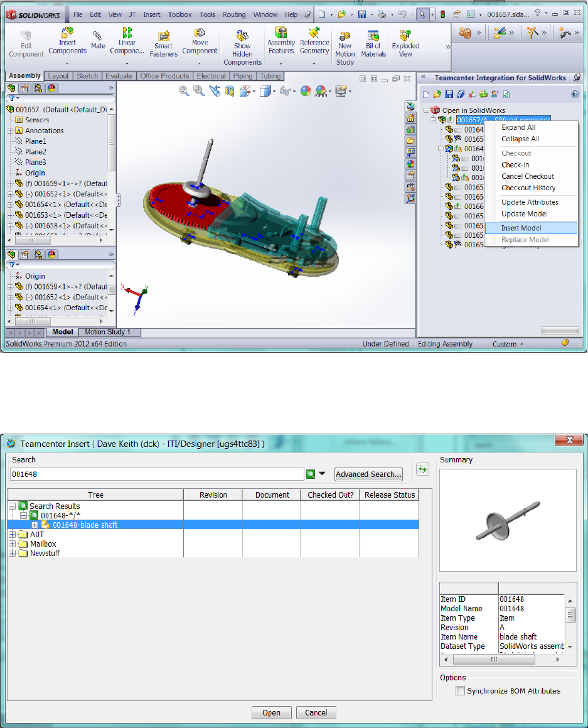
Task: Choose Update Attributes from context menu
Action: pos(530,202)
